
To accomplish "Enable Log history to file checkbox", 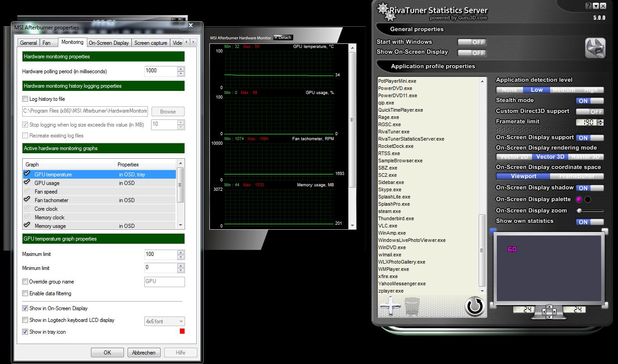I will [25, 99].
